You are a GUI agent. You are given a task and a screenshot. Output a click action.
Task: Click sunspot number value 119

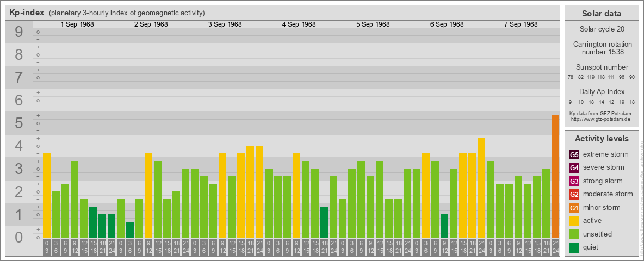coord(591,77)
